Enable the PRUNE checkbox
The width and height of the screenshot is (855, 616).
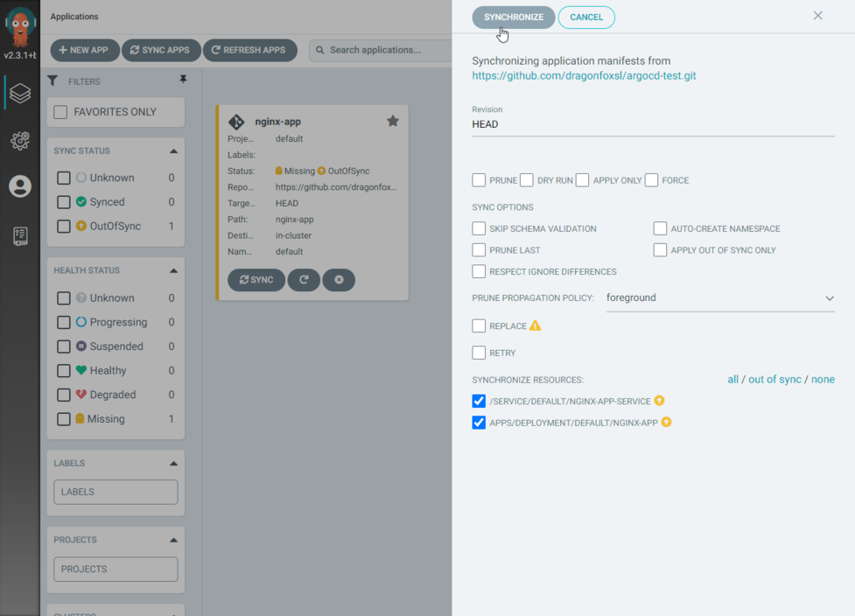pos(479,180)
